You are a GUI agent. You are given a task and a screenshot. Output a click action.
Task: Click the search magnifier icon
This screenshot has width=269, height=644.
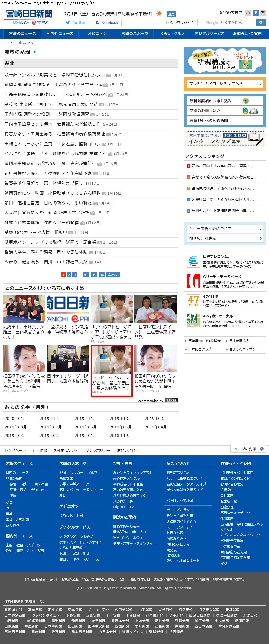pos(261,22)
